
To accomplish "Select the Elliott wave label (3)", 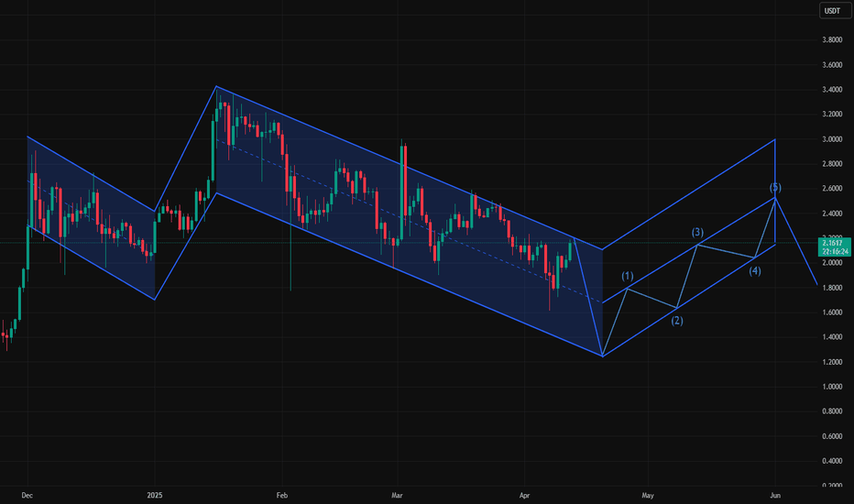I will tap(697, 233).
